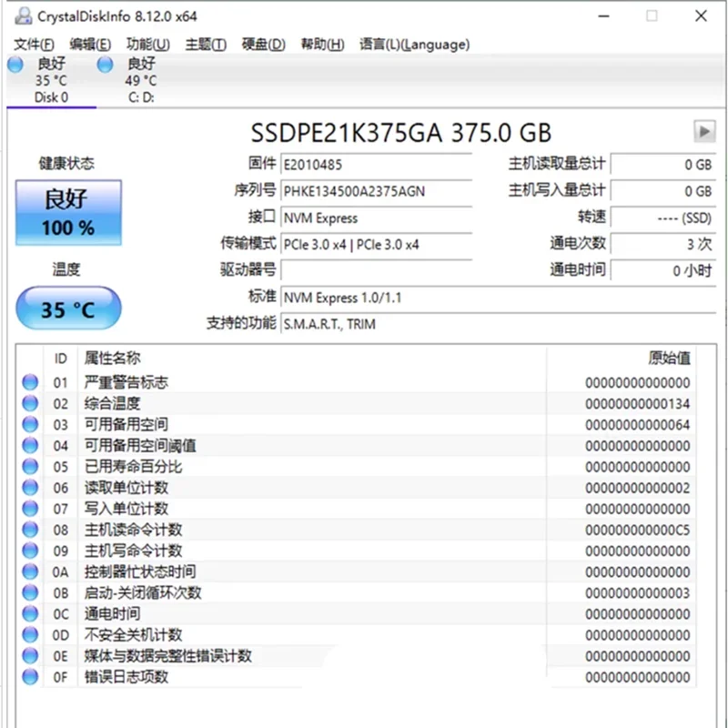
Task: Select Disk 0 status orb at 35 °C
Action: (15, 64)
